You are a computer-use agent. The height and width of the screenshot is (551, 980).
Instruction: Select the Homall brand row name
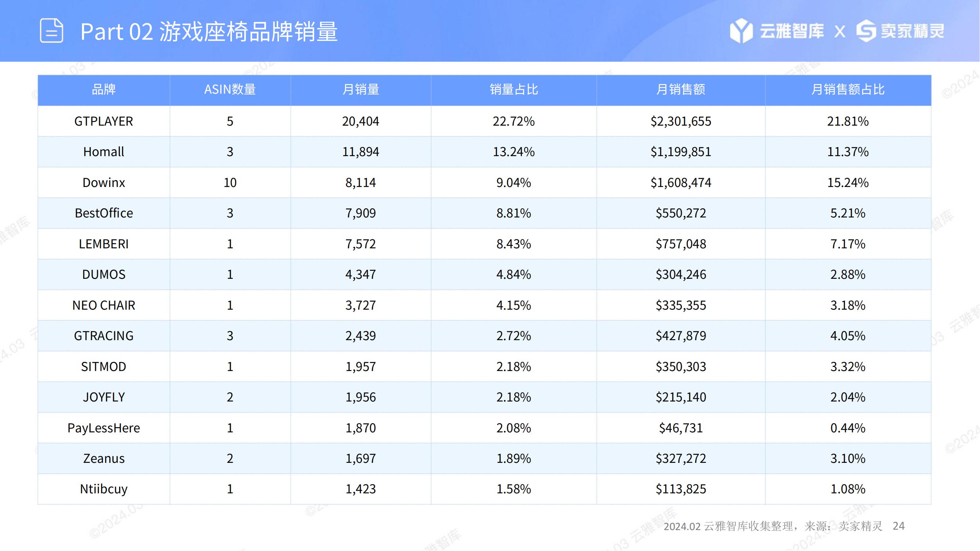(x=104, y=152)
